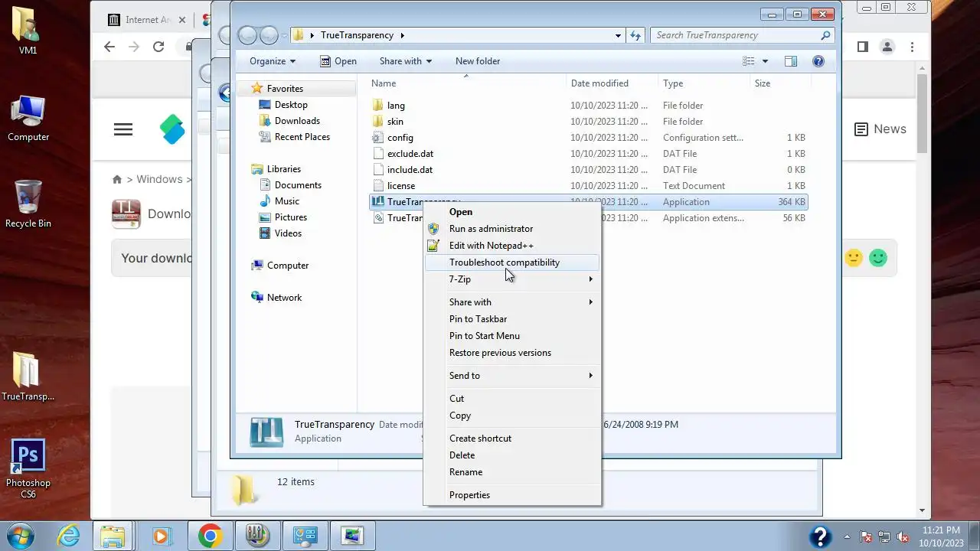Image resolution: width=980 pixels, height=551 pixels.
Task: Select Downloads in Favorites
Action: pyautogui.click(x=289, y=121)
